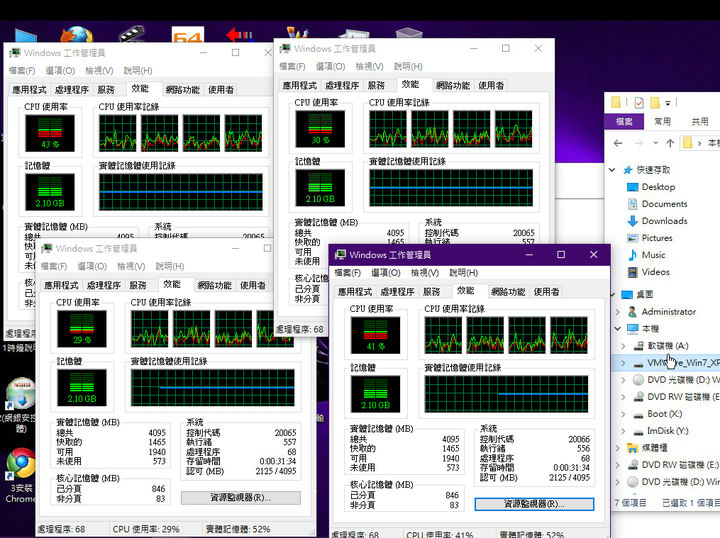Open 服務 tab in 30% CPU Task Manager
The height and width of the screenshot is (538, 720).
(x=377, y=86)
